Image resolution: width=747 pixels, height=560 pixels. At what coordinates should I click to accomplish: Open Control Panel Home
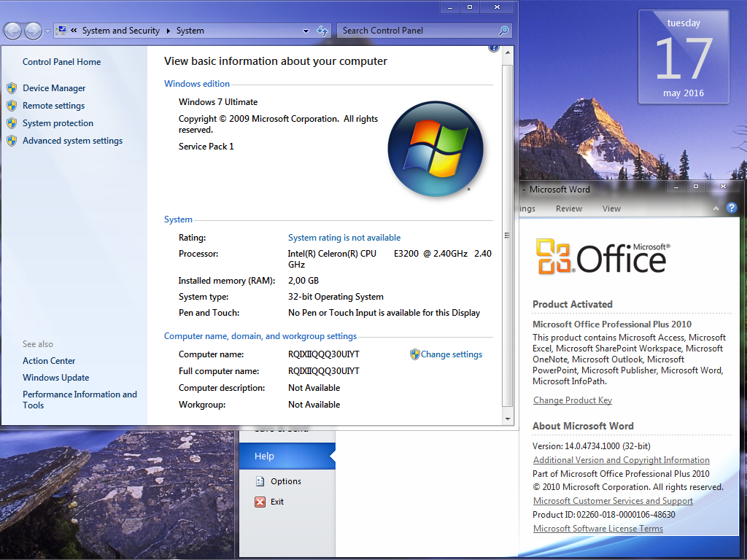click(x=61, y=62)
